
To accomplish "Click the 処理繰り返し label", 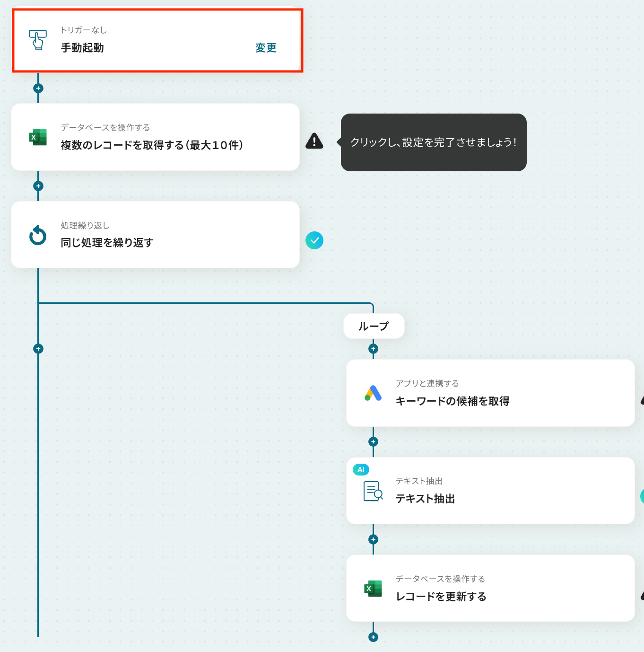I will pyautogui.click(x=85, y=225).
